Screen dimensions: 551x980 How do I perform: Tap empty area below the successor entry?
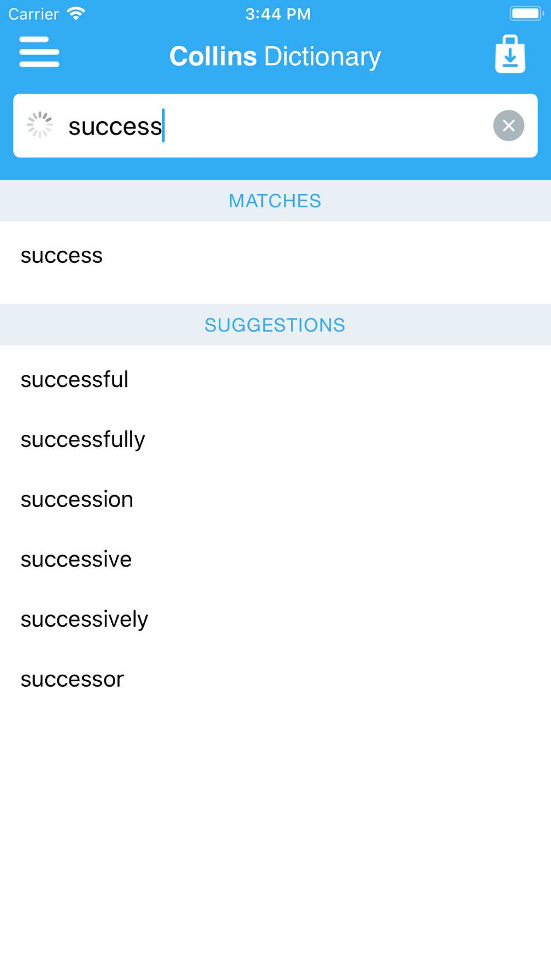(275, 843)
